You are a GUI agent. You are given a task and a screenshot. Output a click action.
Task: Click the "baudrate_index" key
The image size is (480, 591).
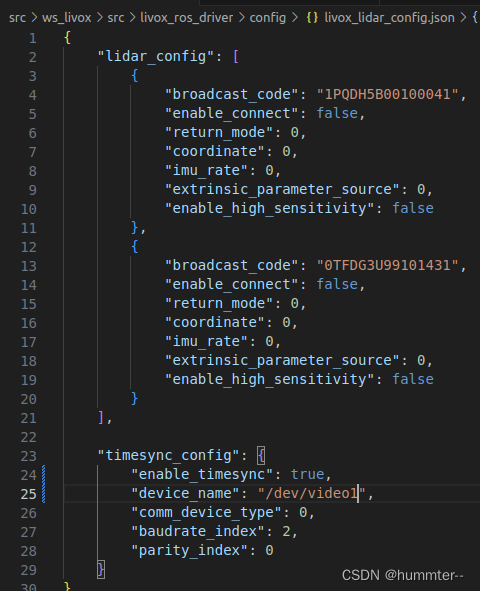click(x=198, y=531)
